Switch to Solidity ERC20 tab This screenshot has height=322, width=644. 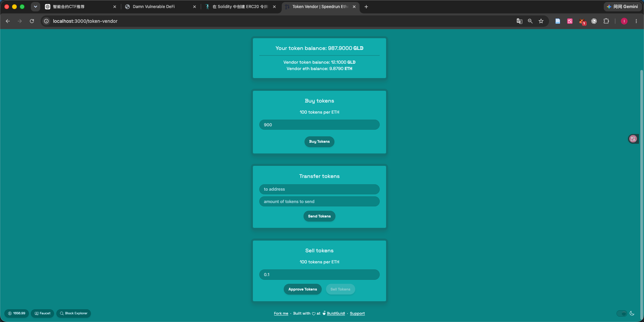[x=240, y=7]
